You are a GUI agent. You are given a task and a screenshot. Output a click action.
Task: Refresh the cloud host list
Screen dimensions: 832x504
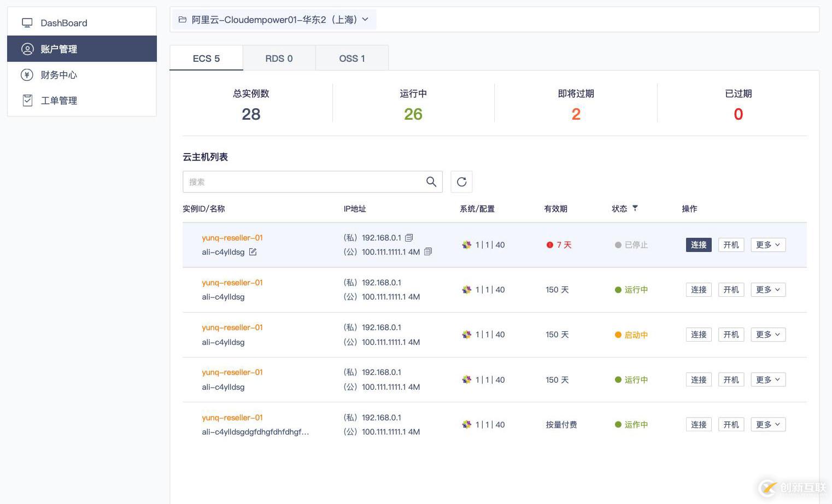tap(461, 181)
